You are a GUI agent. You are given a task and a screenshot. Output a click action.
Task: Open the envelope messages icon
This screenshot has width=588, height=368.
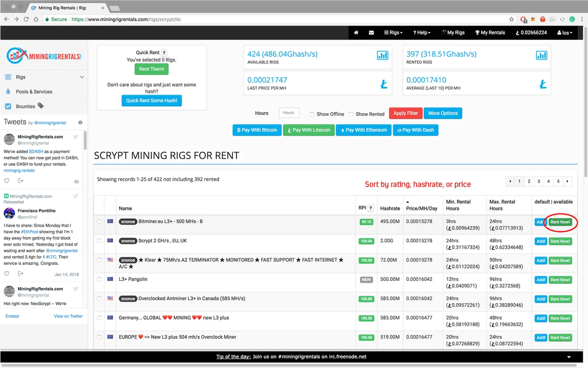[x=371, y=33]
